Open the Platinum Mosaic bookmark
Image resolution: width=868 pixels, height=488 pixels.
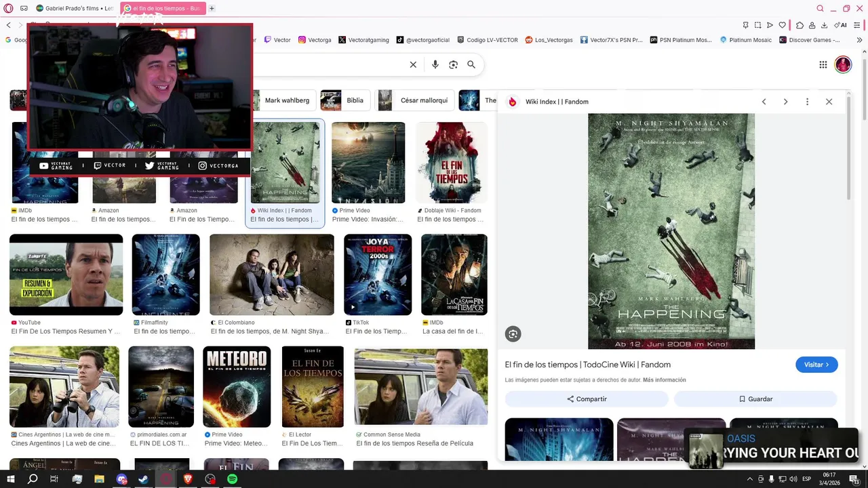tap(745, 40)
